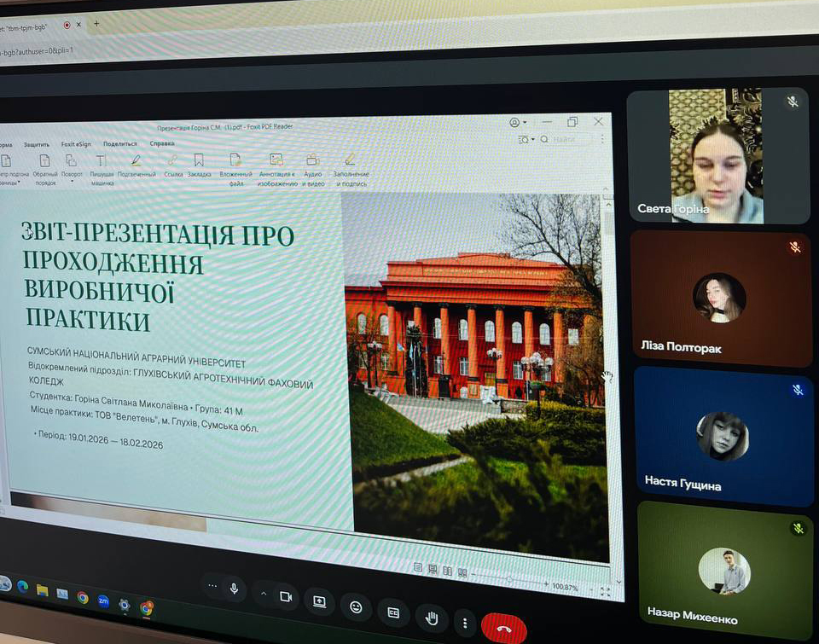Toggle captions in the meeting bar
The height and width of the screenshot is (644, 819).
(x=393, y=612)
